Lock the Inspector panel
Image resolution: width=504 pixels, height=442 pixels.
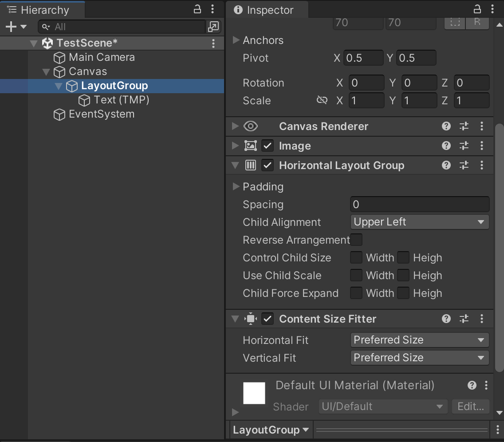click(x=477, y=9)
